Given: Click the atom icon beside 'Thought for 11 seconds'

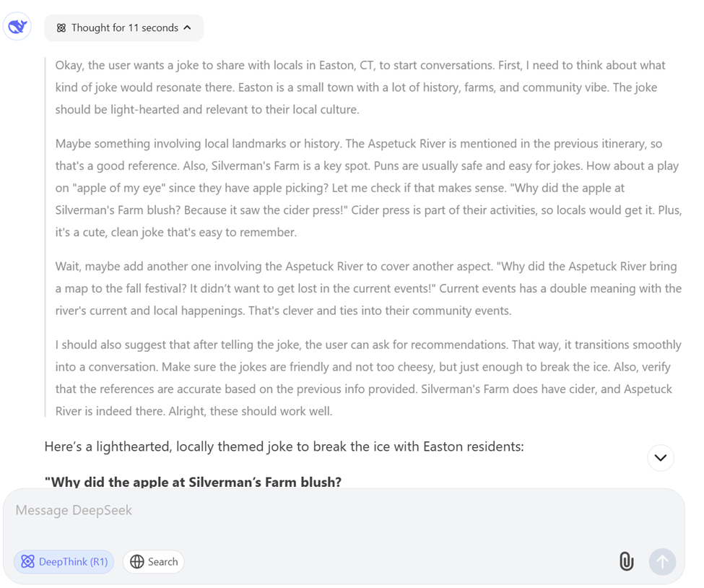Looking at the screenshot, I should click(61, 28).
